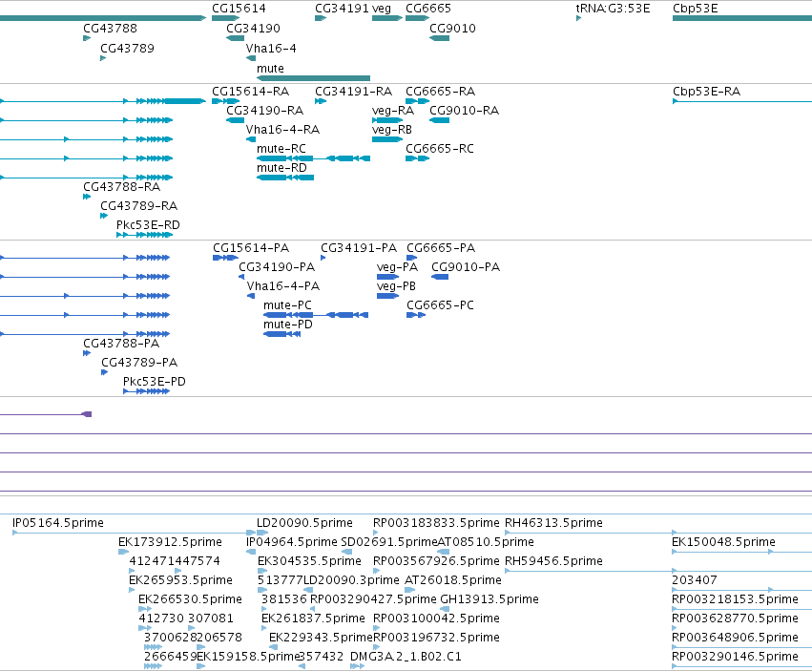Click the mute-RC transcript label
This screenshot has height=671, width=812.
pos(281,149)
